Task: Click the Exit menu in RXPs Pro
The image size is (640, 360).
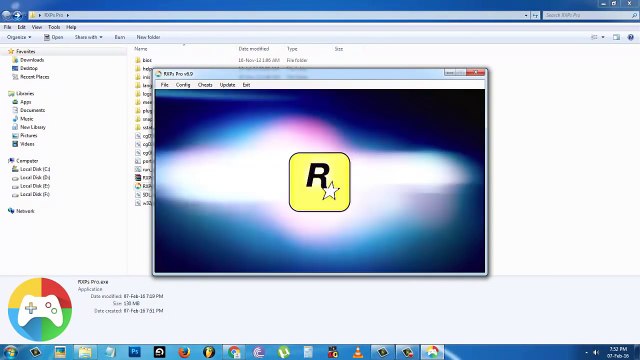Action: [x=246, y=85]
